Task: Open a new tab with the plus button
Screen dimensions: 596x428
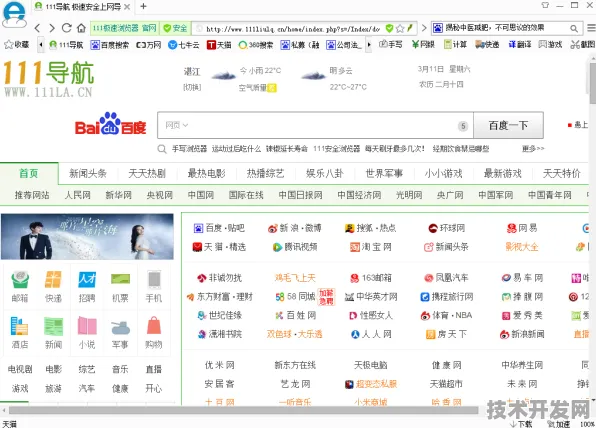Action: pos(143,6)
